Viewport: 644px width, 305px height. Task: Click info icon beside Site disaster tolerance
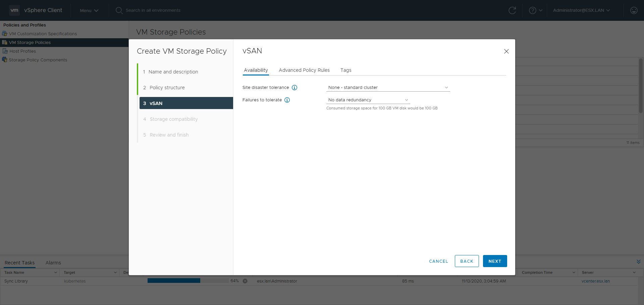coord(294,88)
